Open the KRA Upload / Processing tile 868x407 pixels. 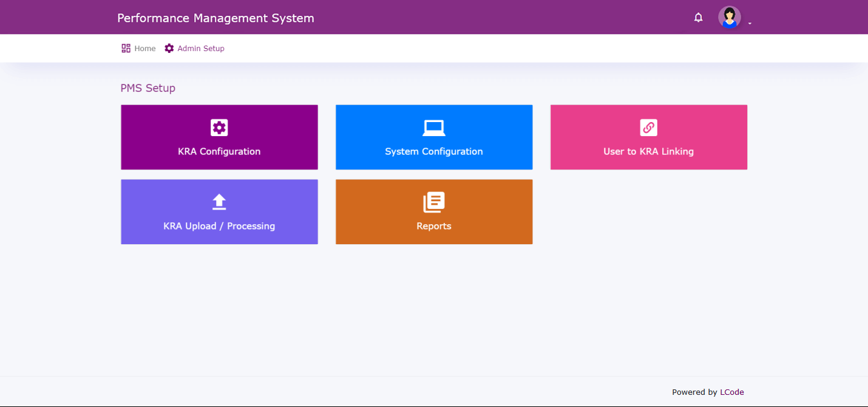tap(219, 211)
